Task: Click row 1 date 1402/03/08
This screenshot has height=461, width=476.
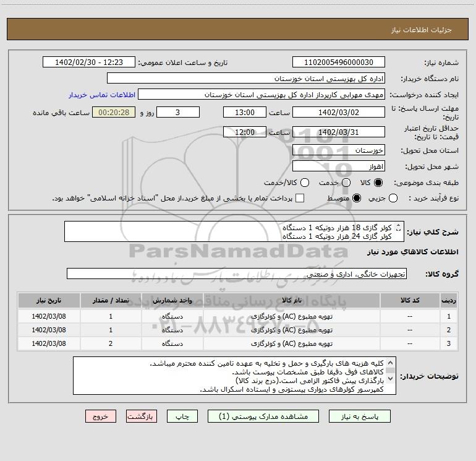Action: click(49, 316)
